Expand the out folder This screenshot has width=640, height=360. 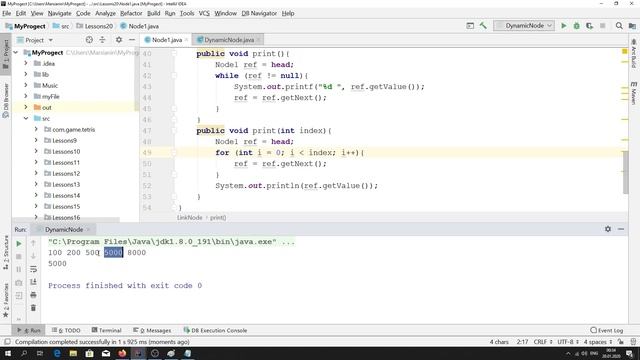26,107
